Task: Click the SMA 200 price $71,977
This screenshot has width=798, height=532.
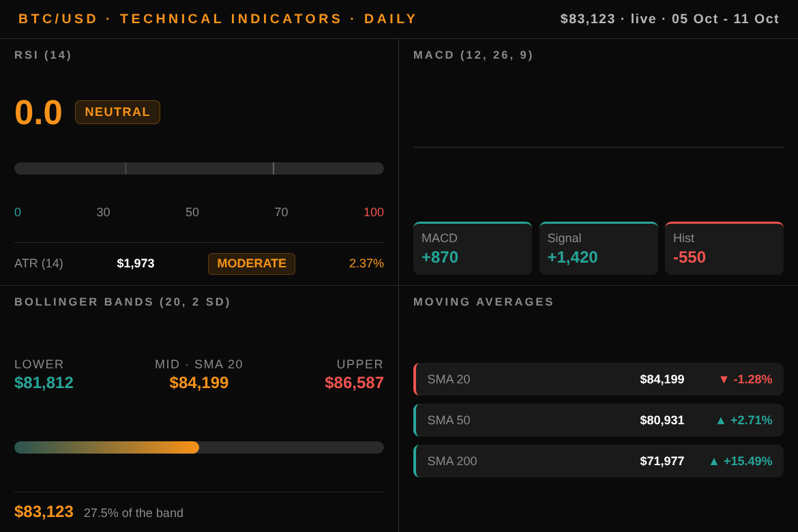Action: click(662, 461)
